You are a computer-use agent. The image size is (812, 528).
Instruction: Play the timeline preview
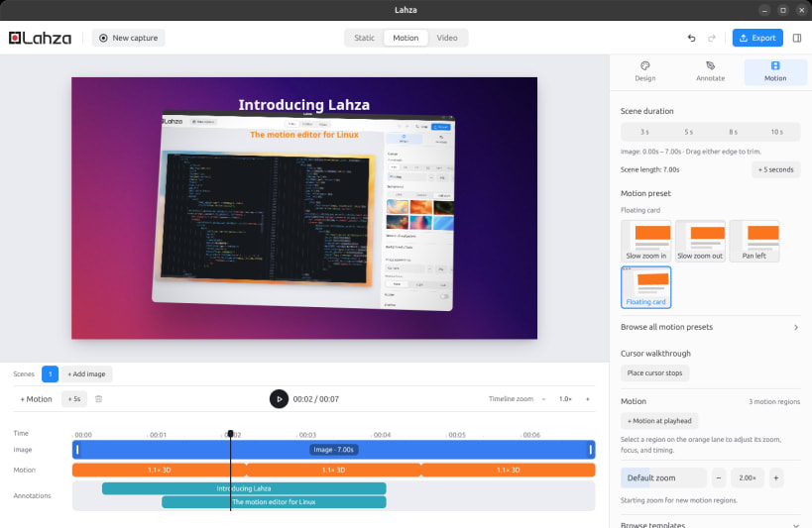[279, 399]
